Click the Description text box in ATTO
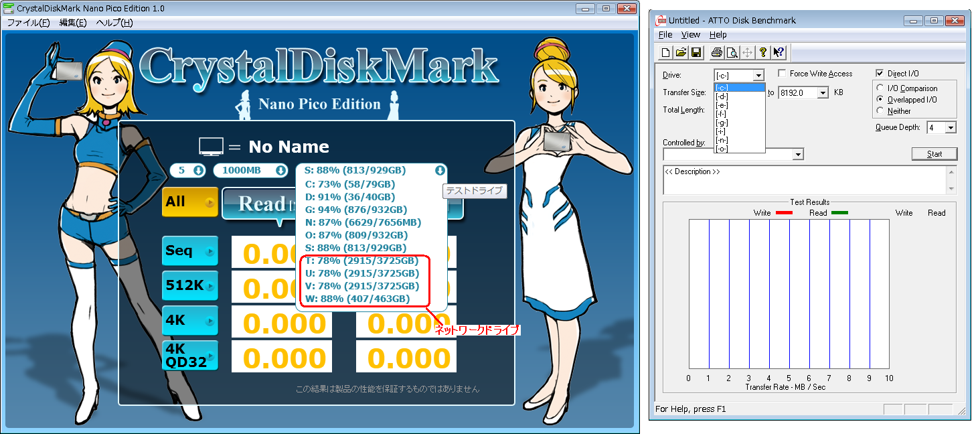The height and width of the screenshot is (434, 980). pyautogui.click(x=804, y=180)
